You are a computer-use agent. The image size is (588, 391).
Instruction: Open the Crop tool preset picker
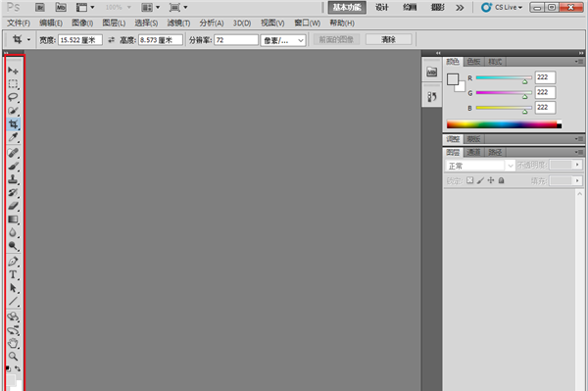coord(28,40)
